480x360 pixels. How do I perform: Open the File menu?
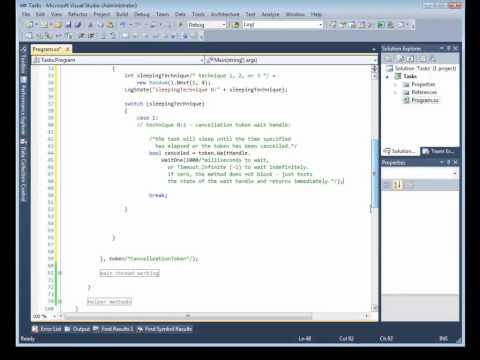click(x=26, y=14)
